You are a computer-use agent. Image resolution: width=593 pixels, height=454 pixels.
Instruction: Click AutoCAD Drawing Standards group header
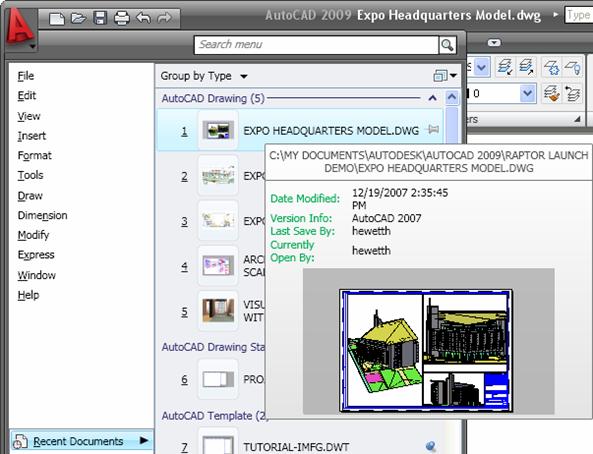pos(213,347)
